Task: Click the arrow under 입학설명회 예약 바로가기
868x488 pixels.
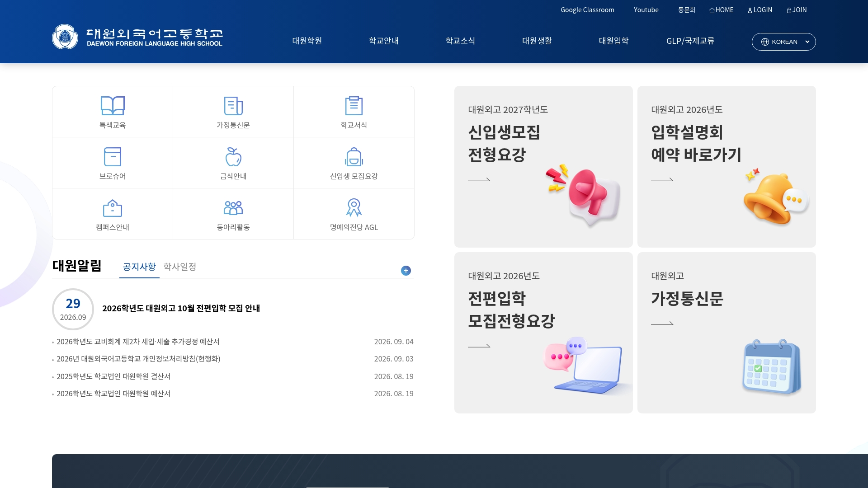Action: point(662,179)
